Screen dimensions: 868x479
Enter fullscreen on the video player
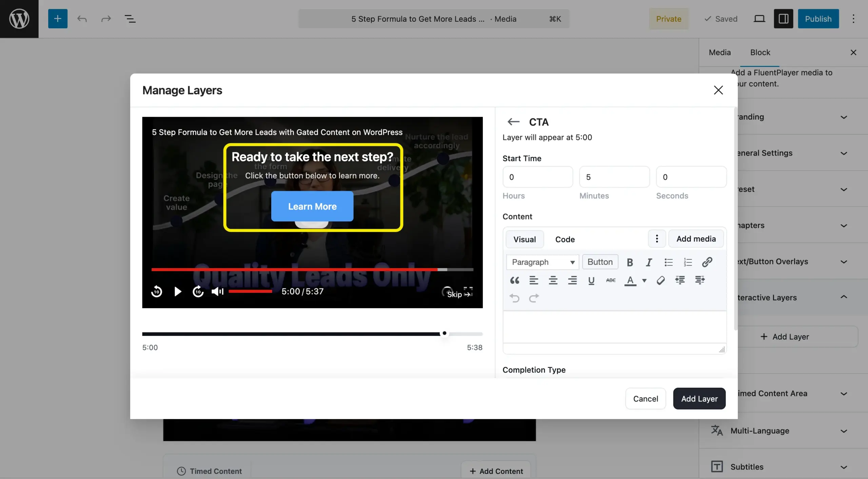tap(468, 291)
